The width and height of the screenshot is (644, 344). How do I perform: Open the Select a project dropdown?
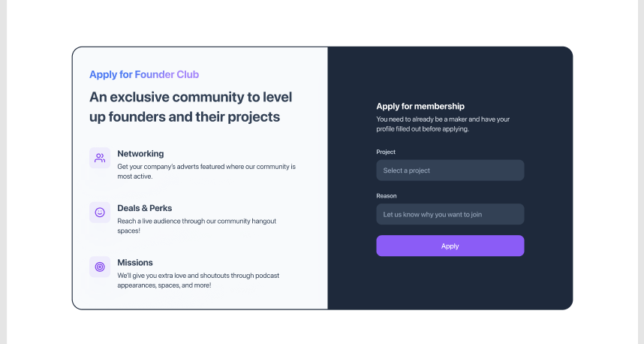tap(450, 170)
